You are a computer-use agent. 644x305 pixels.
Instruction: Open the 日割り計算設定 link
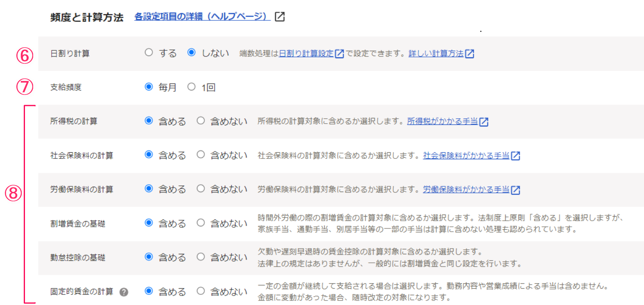[306, 54]
